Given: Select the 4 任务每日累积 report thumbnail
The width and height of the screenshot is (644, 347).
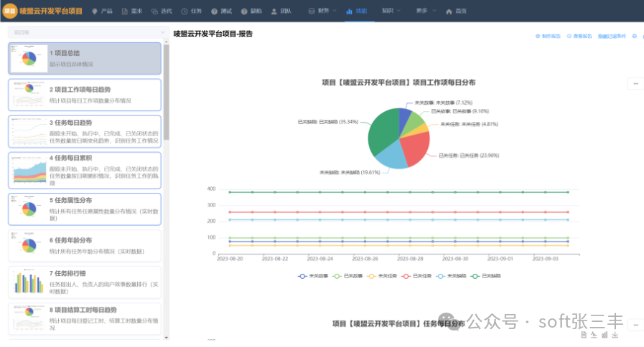Looking at the screenshot, I should click(x=85, y=171).
